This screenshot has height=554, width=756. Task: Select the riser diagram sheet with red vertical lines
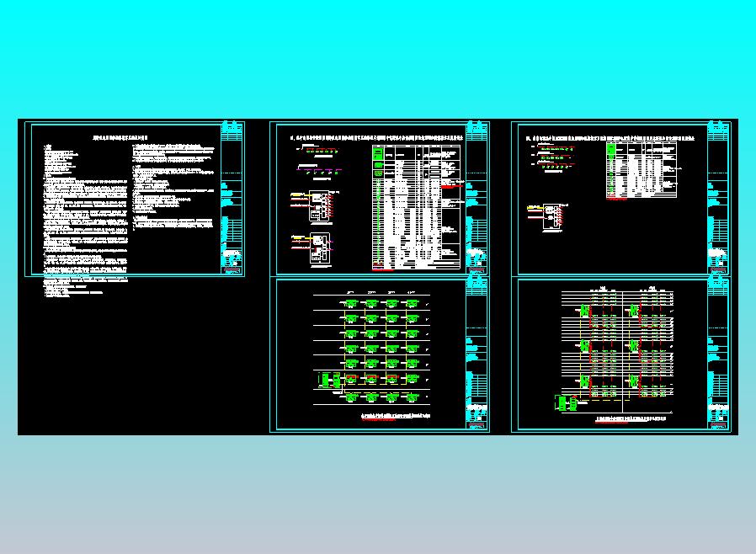(621, 354)
